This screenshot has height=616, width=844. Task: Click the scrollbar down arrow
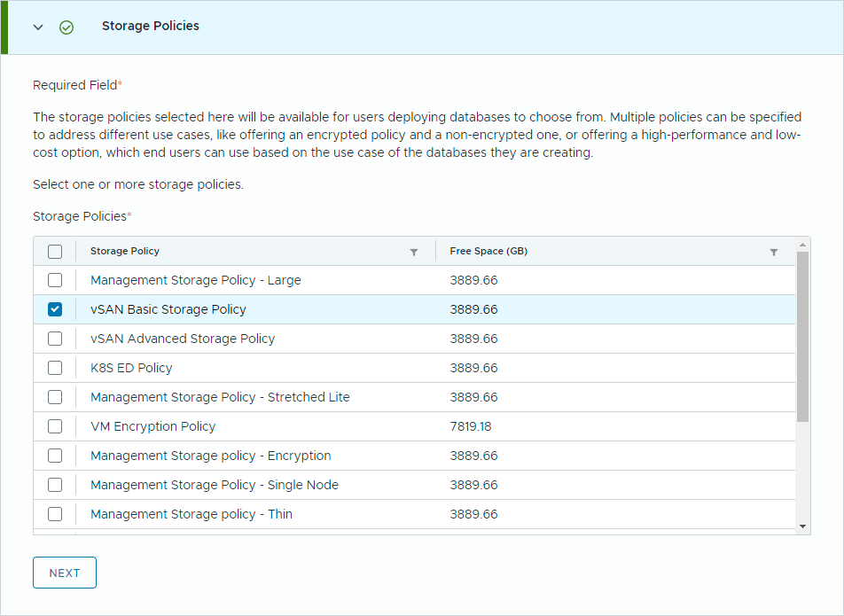(802, 526)
